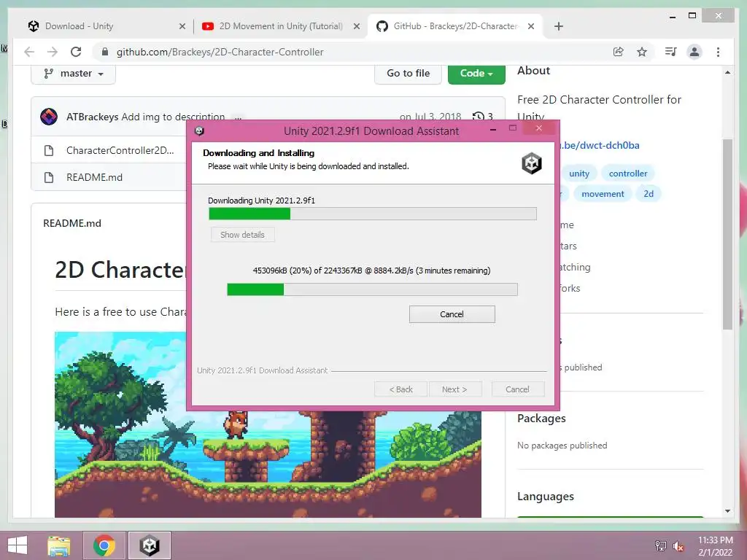Switch to the Download - Unity tab

105,26
